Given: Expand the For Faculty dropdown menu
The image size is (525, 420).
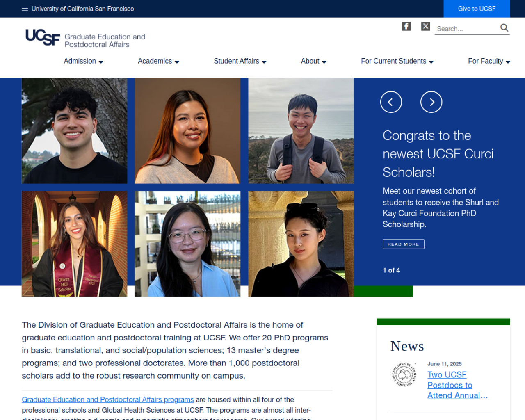Looking at the screenshot, I should (x=489, y=61).
